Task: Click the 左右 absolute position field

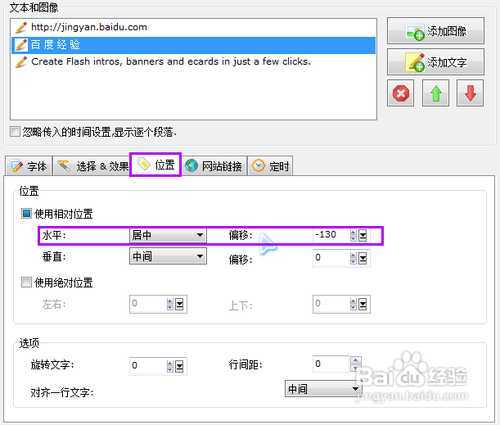Action: point(148,304)
